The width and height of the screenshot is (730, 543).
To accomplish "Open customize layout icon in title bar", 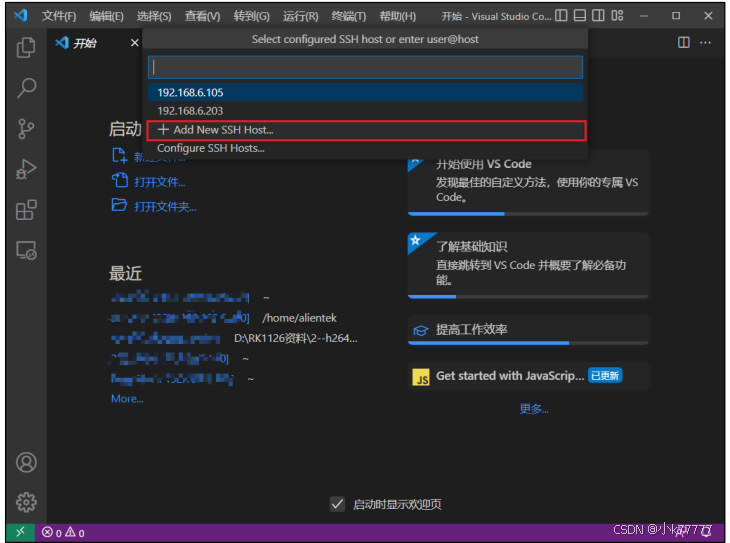I will [617, 16].
